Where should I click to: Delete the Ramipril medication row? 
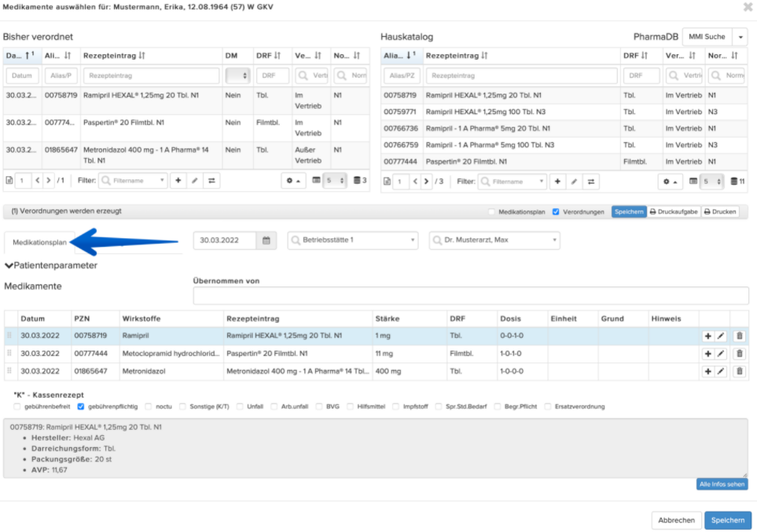click(739, 336)
